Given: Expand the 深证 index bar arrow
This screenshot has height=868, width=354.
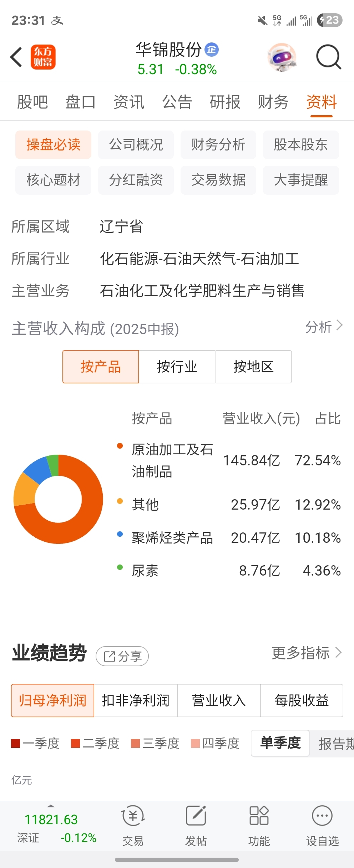Looking at the screenshot, I should 51,806.
